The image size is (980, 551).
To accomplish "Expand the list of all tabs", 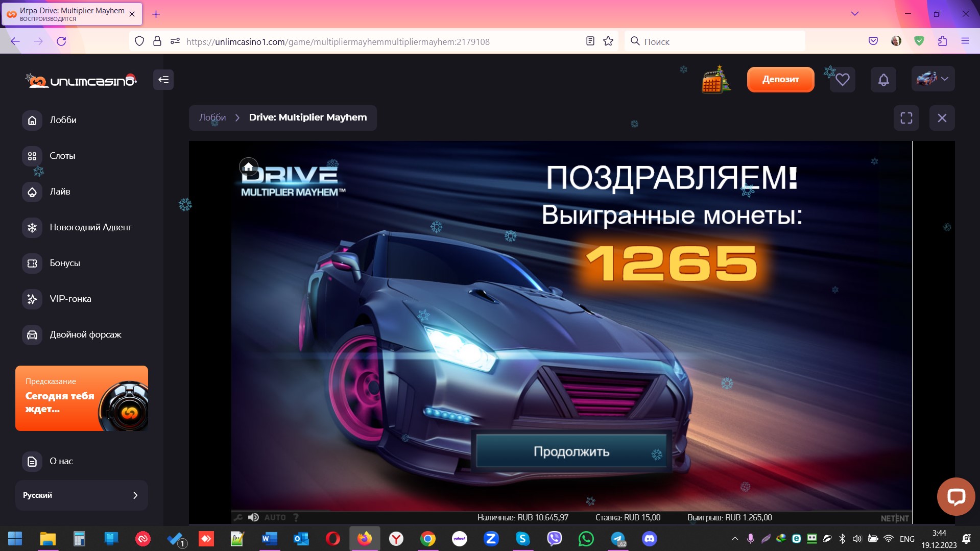I will coord(855,14).
